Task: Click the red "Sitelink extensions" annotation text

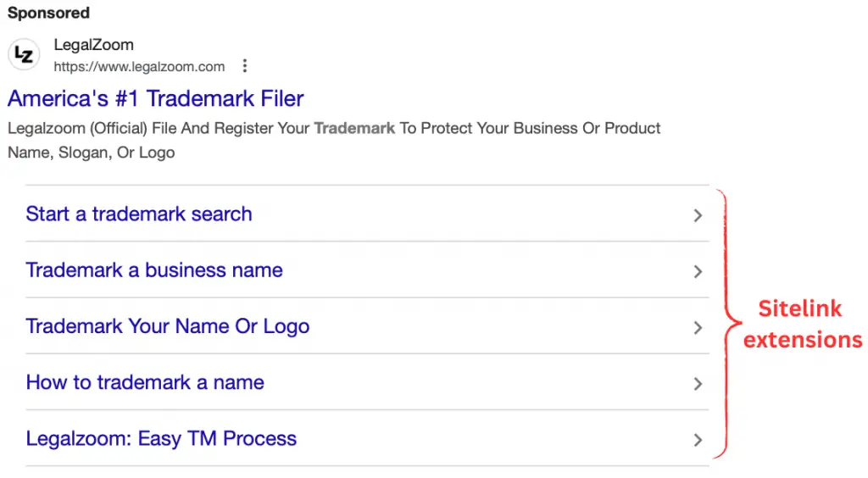Action: pyautogui.click(x=801, y=324)
